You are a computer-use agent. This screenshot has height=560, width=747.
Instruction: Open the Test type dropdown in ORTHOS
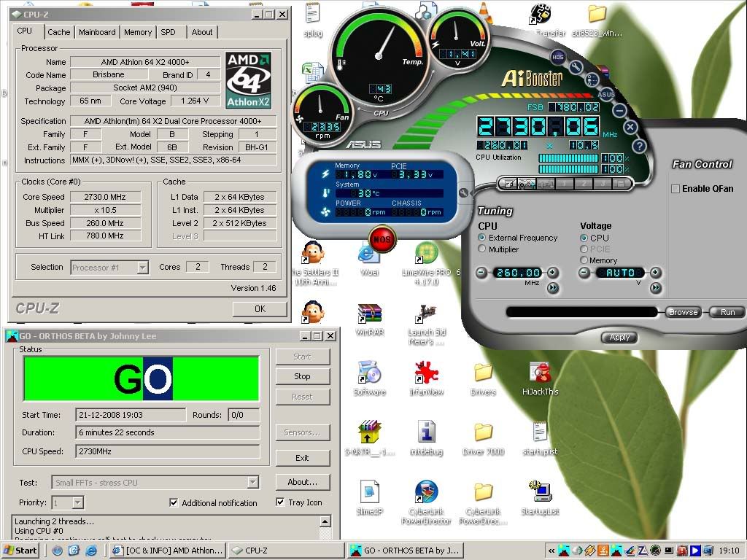(x=252, y=483)
